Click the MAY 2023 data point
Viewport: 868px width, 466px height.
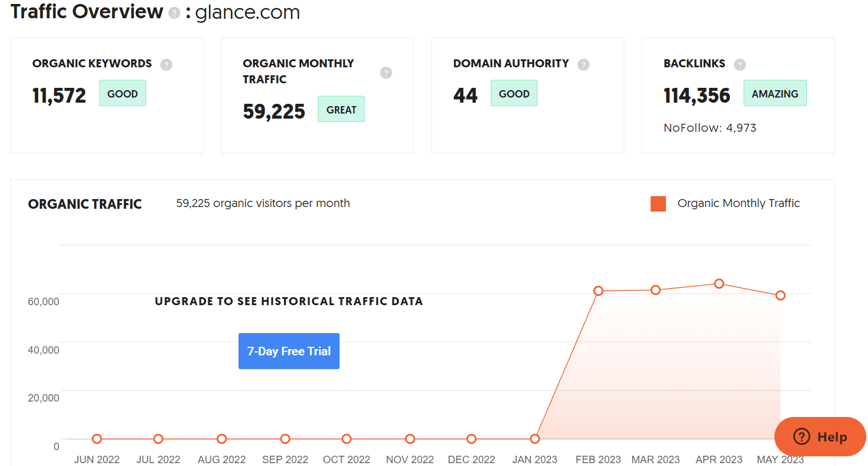780,295
